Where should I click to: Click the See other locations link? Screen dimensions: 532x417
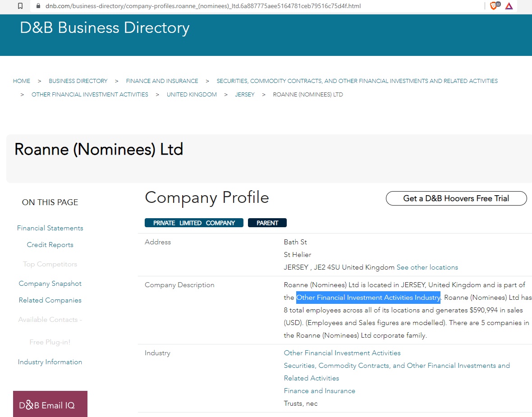[x=427, y=267]
